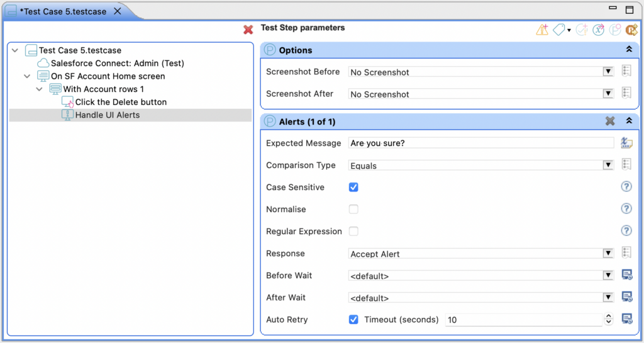Click the faded P parameter toolbar icon
Screen dimensions: 644x343
(615, 30)
